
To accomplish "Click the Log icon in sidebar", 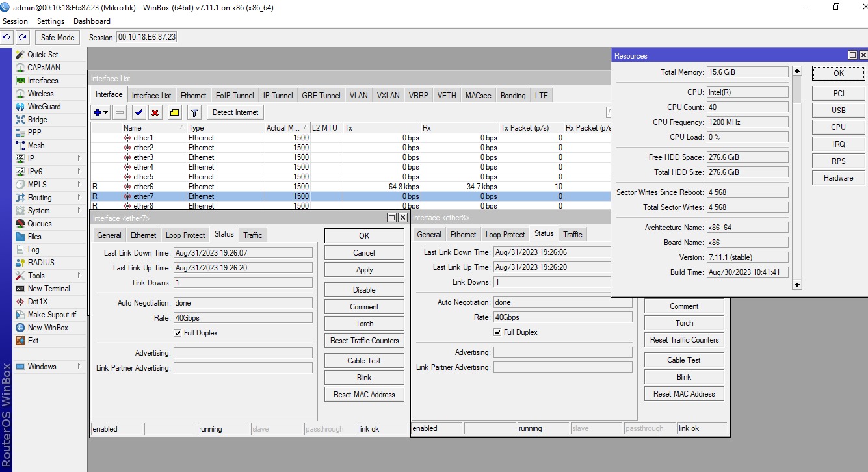I will 20,250.
